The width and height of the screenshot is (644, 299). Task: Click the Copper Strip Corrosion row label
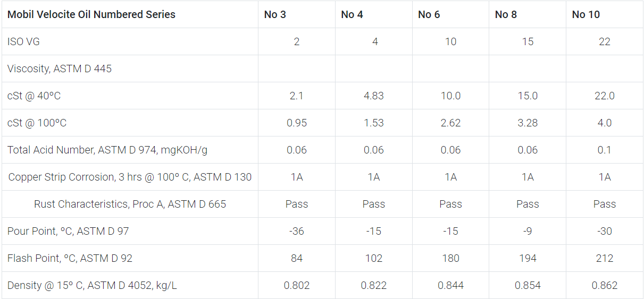click(130, 177)
